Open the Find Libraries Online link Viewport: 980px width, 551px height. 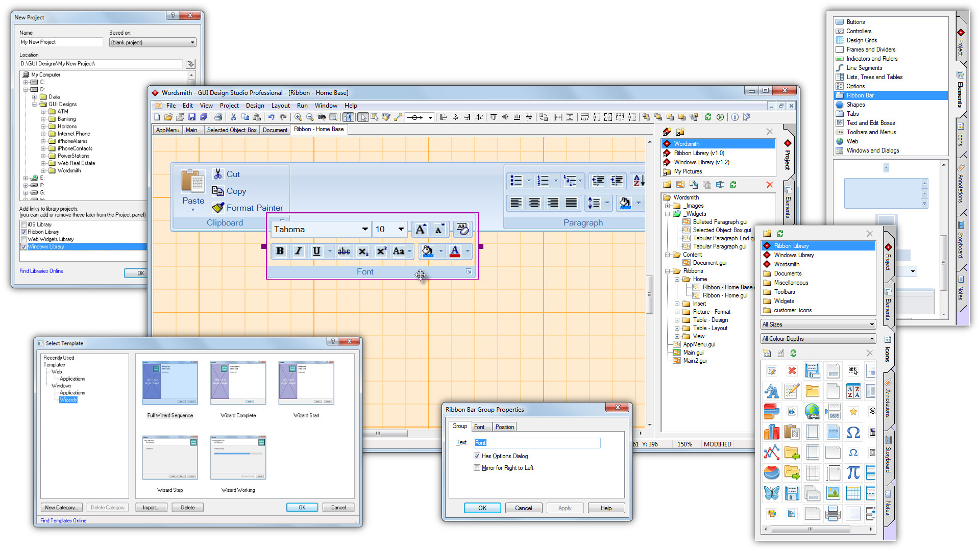point(41,271)
